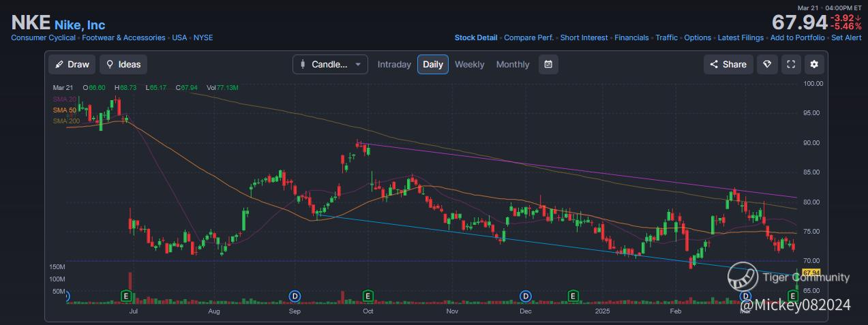Viewport: 868px width, 325px height.
Task: View Latest Filings
Action: [x=740, y=38]
